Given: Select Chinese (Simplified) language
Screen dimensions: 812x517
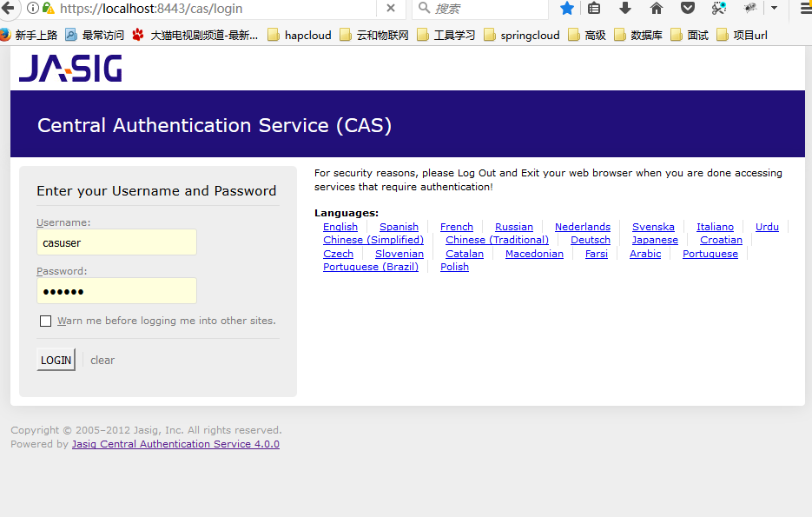Looking at the screenshot, I should pos(373,240).
